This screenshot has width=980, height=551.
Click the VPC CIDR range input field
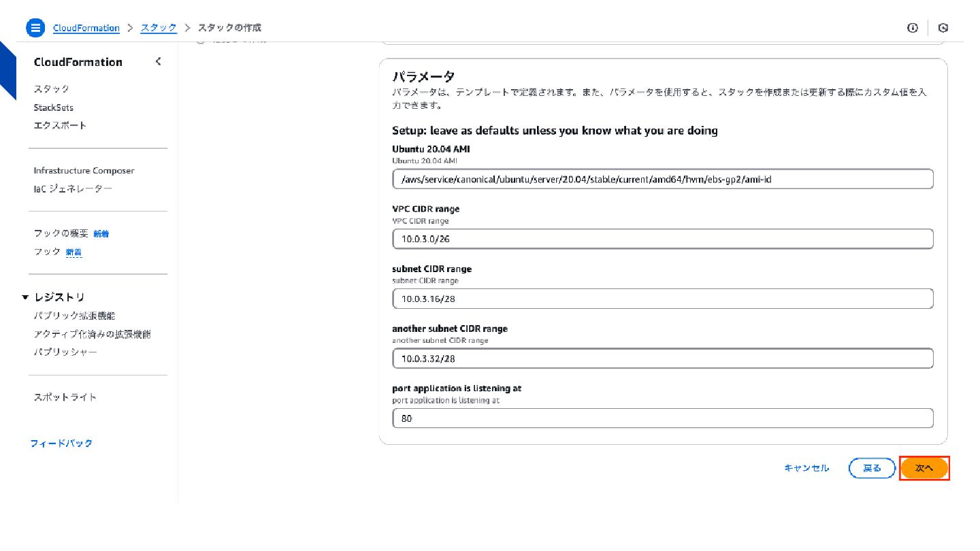coord(663,239)
